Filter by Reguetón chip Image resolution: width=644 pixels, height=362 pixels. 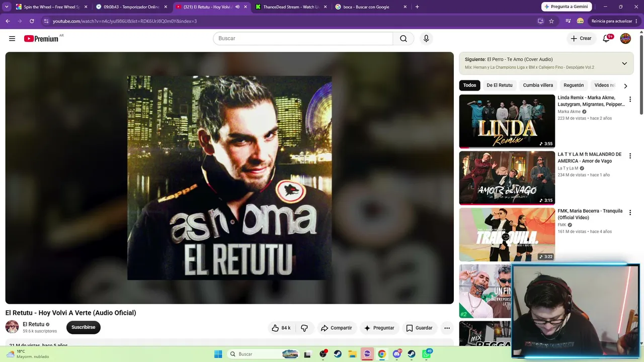[x=574, y=85]
